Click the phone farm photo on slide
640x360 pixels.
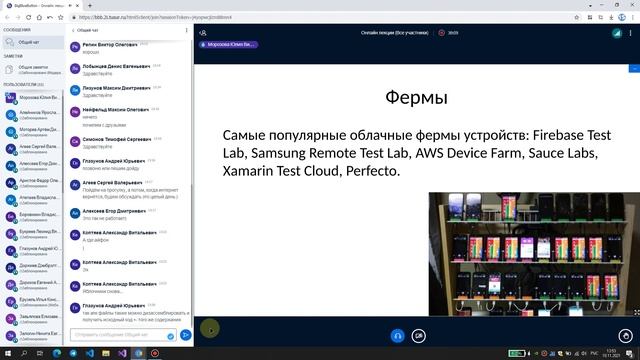point(534,254)
